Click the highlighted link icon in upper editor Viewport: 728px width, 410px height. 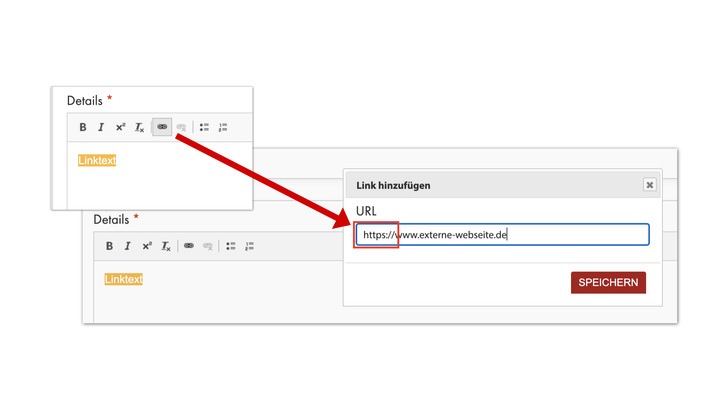tap(162, 127)
